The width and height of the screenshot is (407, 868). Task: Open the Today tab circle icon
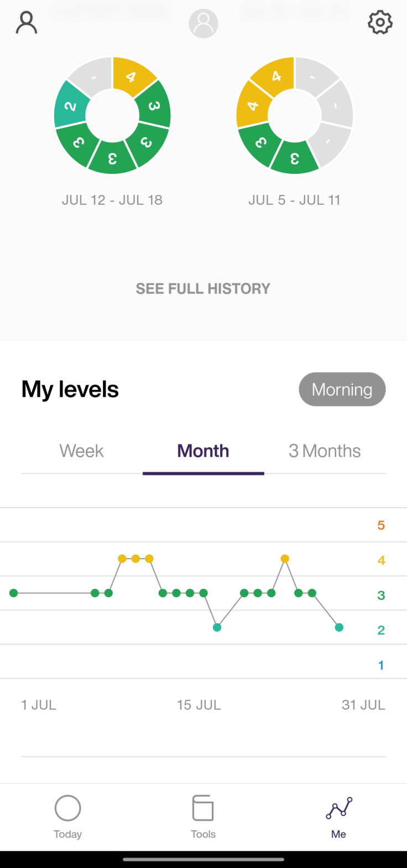(68, 808)
